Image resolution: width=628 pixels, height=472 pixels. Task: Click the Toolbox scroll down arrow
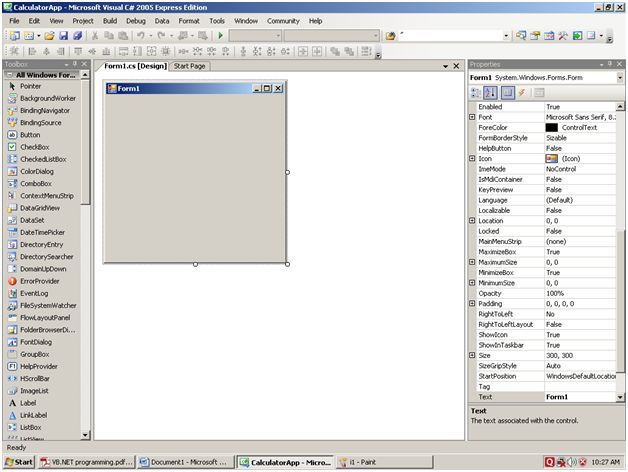(x=85, y=435)
